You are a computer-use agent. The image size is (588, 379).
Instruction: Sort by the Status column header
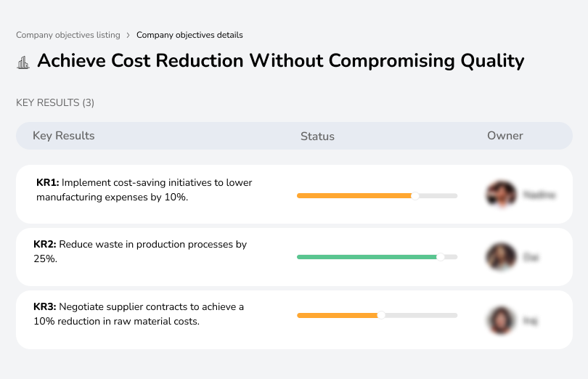(317, 136)
